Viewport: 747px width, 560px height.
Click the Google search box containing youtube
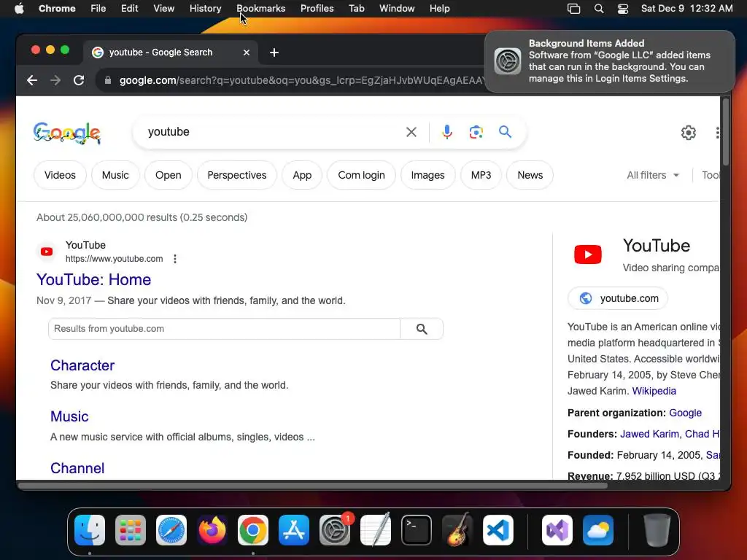271,132
